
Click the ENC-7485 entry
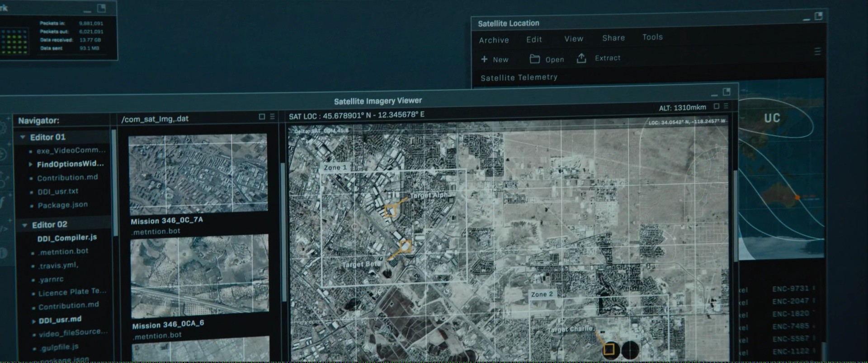[x=791, y=326]
